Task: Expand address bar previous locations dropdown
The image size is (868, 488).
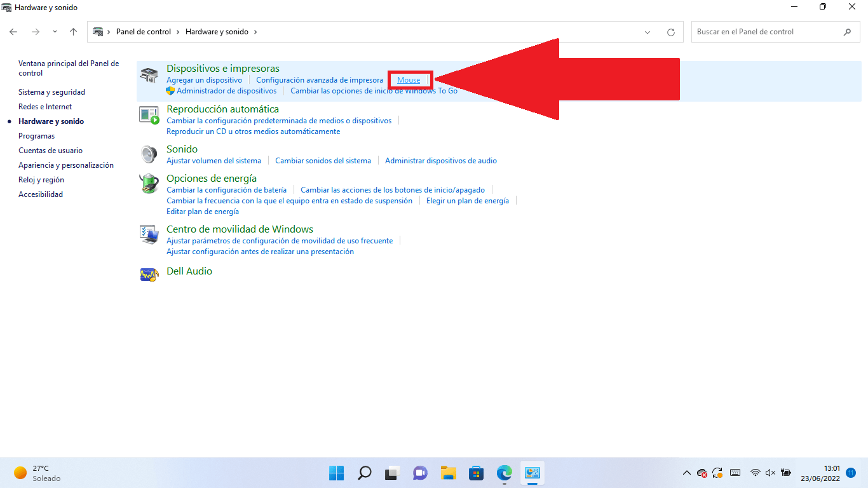Action: (x=648, y=32)
